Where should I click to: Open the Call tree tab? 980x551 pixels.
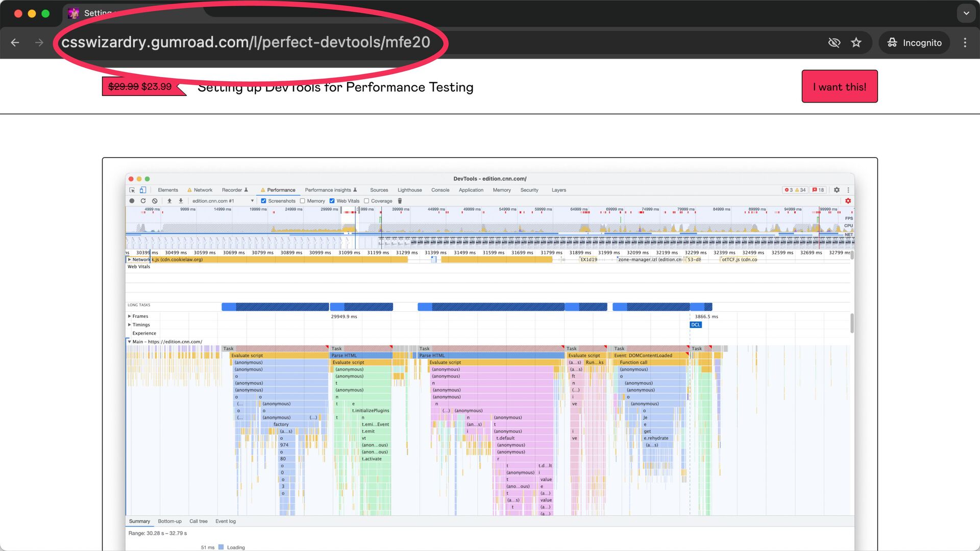coord(199,521)
